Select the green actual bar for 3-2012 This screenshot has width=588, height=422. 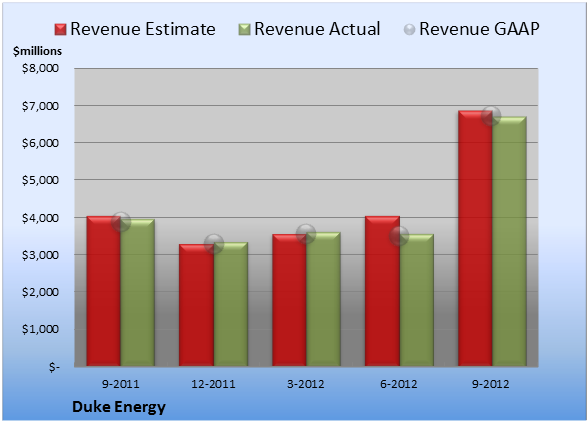(x=323, y=299)
